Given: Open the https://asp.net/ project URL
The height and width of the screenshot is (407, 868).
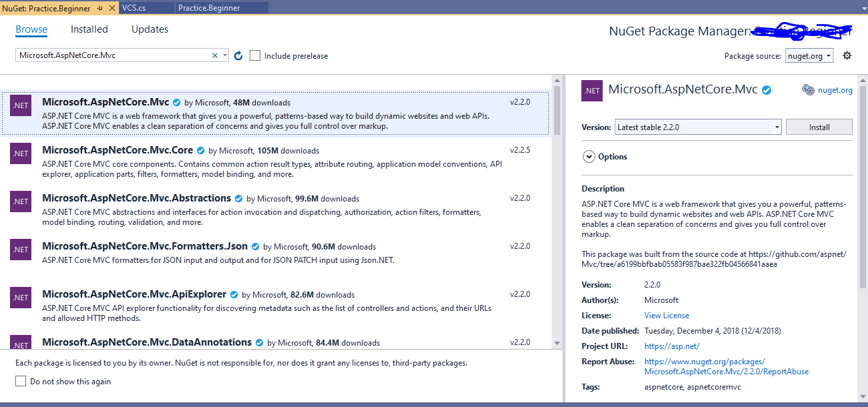Looking at the screenshot, I should point(672,346).
